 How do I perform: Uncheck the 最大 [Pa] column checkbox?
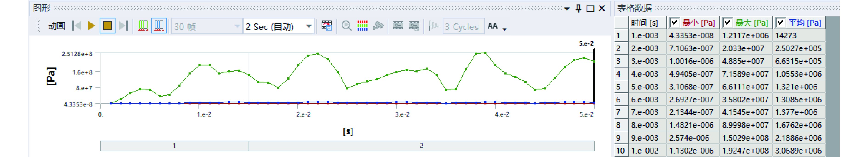tap(727, 23)
